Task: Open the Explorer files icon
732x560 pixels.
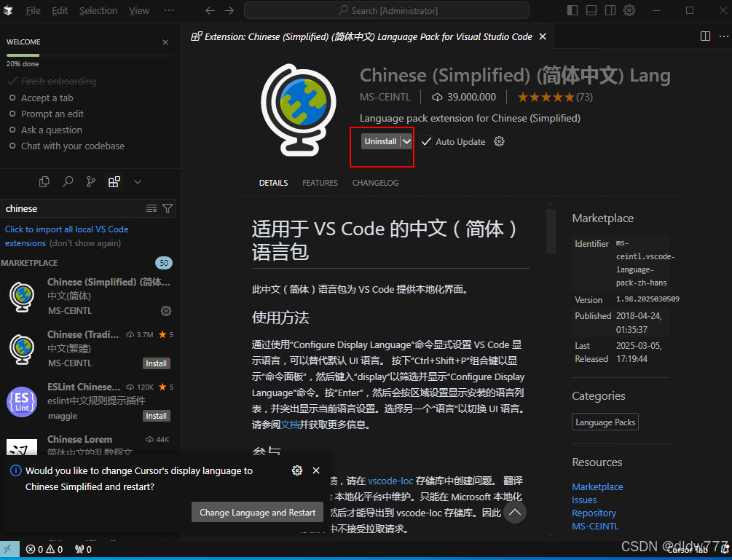Action: (44, 181)
